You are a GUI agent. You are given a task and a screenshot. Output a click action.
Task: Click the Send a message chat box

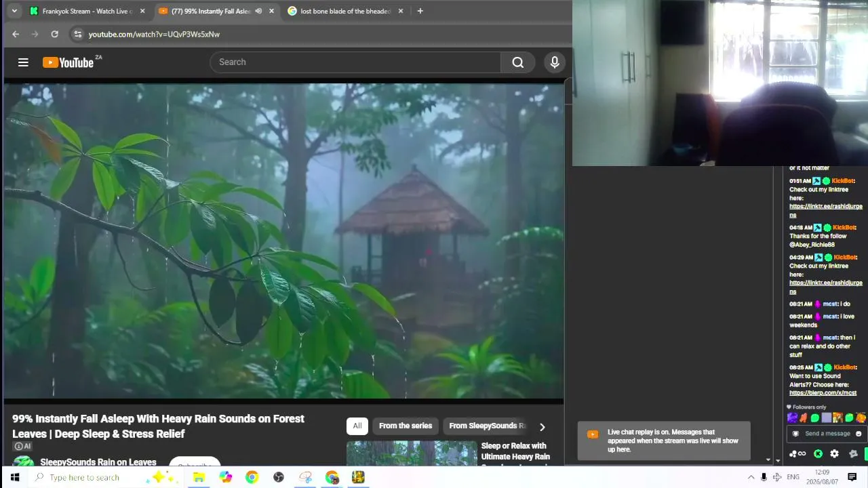click(826, 434)
